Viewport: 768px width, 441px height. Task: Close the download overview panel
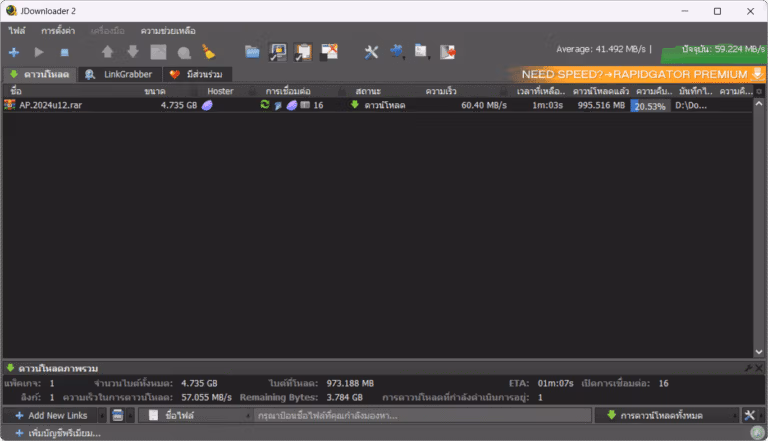pos(759,368)
